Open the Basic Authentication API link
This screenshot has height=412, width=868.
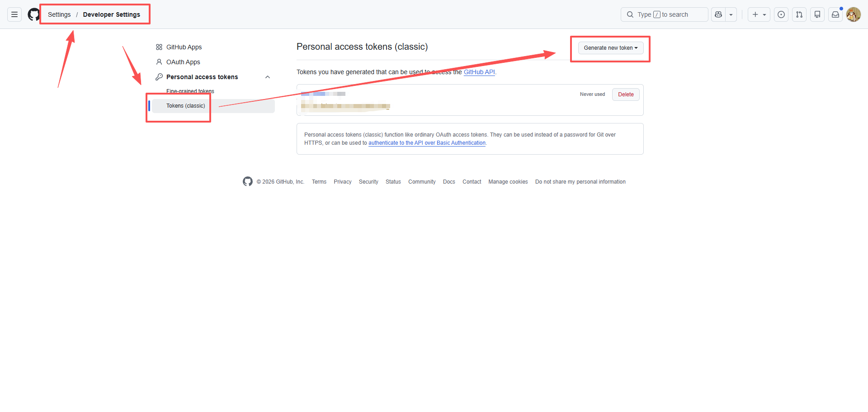427,143
